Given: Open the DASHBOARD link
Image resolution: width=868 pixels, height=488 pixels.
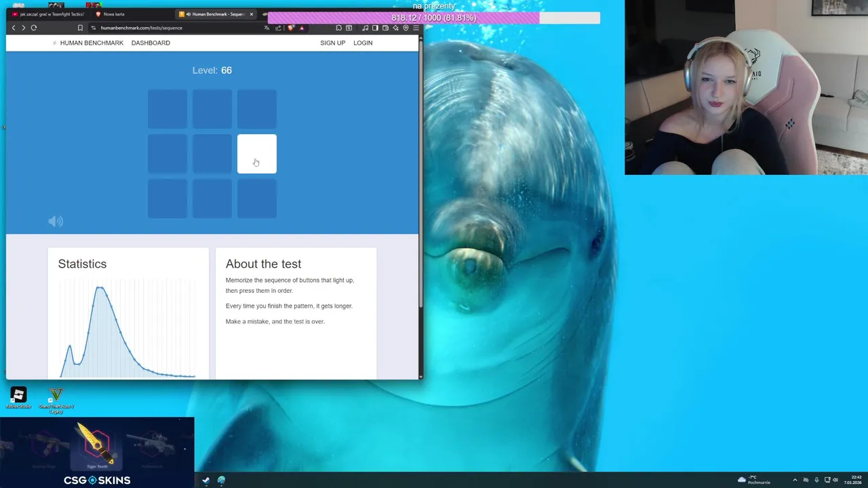Looking at the screenshot, I should [x=151, y=43].
